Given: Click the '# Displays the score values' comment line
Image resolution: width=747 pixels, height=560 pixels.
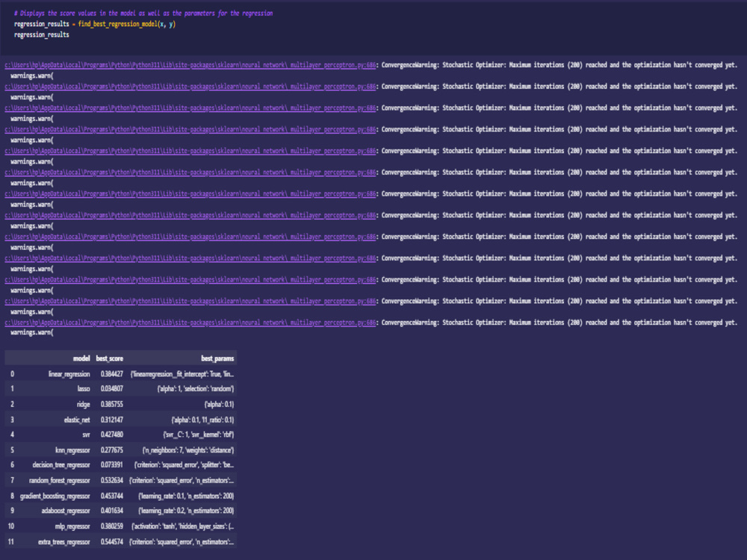Looking at the screenshot, I should pos(143,13).
